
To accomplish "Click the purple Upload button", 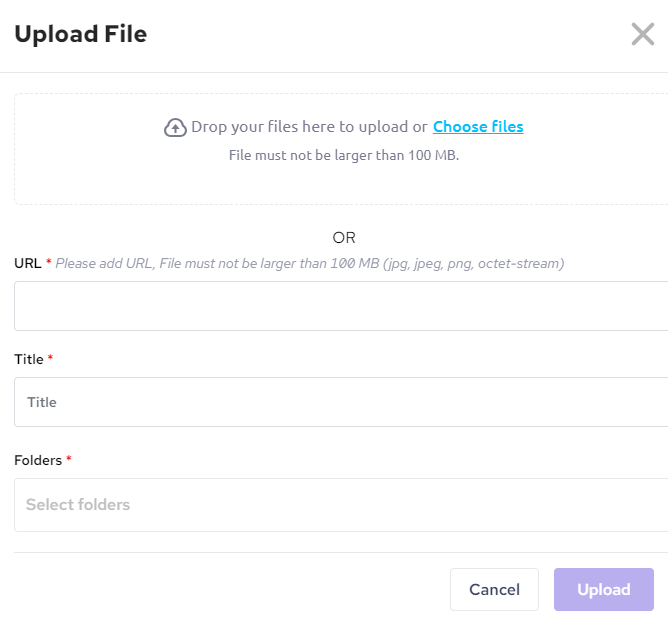I will [x=603, y=590].
